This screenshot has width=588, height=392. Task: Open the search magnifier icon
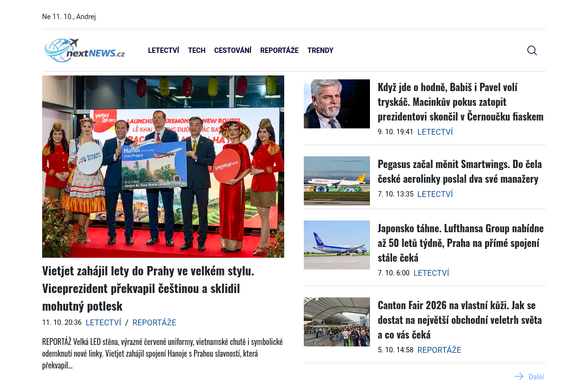532,50
